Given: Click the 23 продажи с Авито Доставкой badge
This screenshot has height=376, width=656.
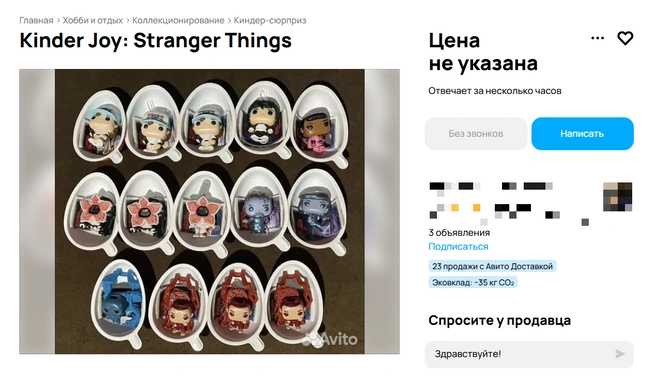Looking at the screenshot, I should pyautogui.click(x=492, y=266).
